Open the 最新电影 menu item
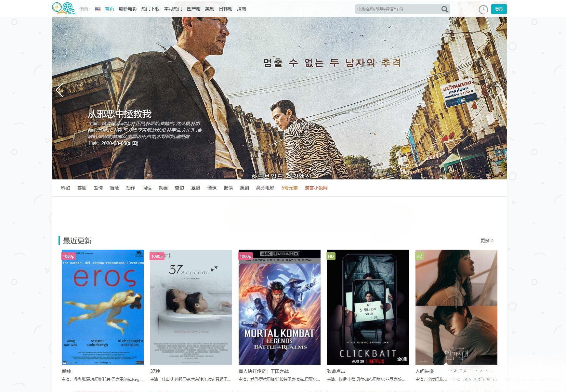This screenshot has width=566, height=392. point(127,9)
